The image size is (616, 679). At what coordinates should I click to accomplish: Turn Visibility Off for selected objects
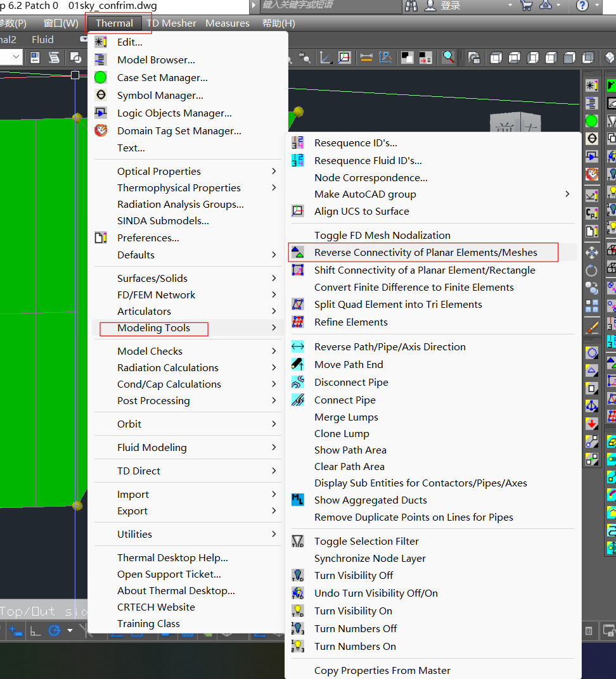pos(354,576)
